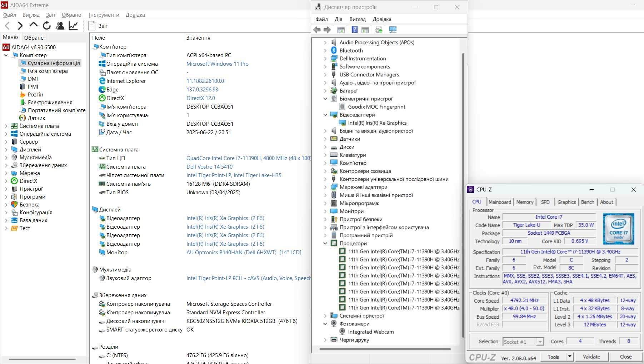
Task: Collapse Процесори category in Device Manager
Action: [x=325, y=243]
